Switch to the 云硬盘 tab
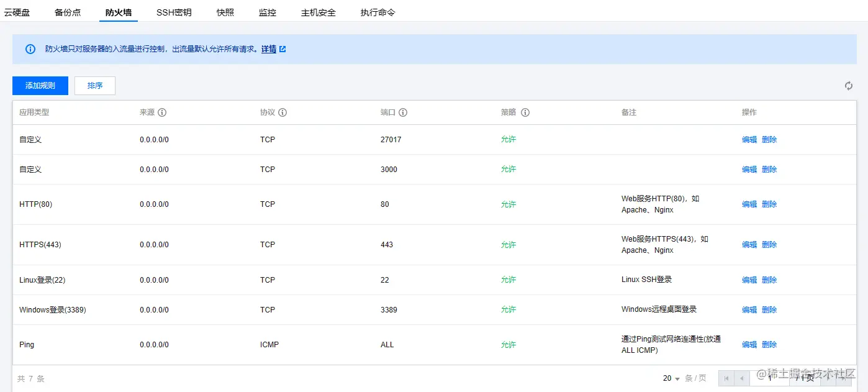The height and width of the screenshot is (392, 868). (17, 12)
